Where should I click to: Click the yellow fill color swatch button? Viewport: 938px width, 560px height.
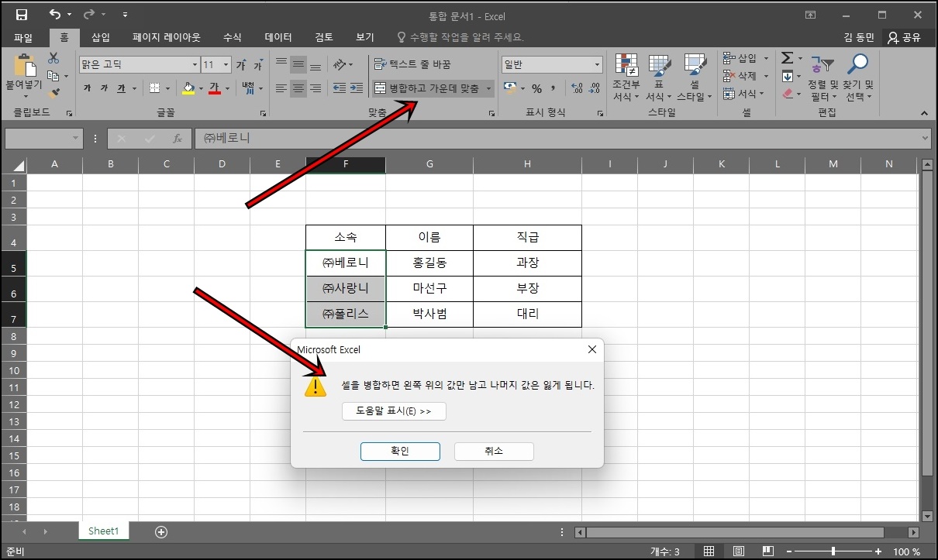click(x=188, y=88)
